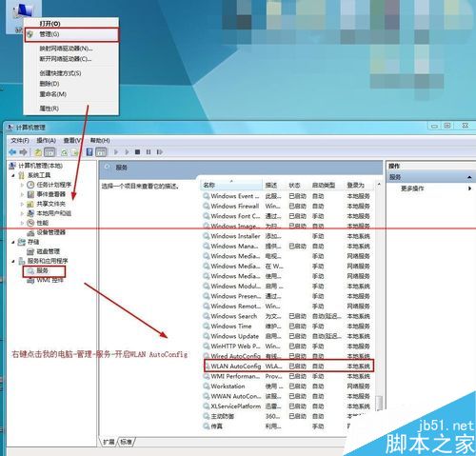Click the Refresh toolbar icon
Viewport: 476px width, 456px height.
pos(65,152)
